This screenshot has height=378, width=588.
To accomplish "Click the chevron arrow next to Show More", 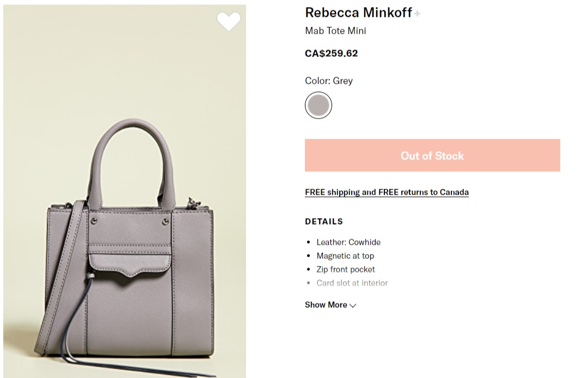I will pyautogui.click(x=353, y=305).
